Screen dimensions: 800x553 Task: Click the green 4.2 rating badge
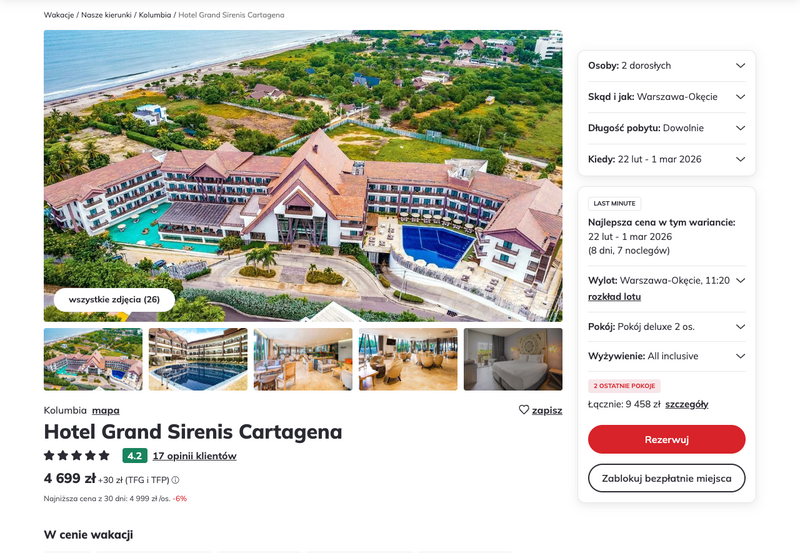tap(135, 456)
